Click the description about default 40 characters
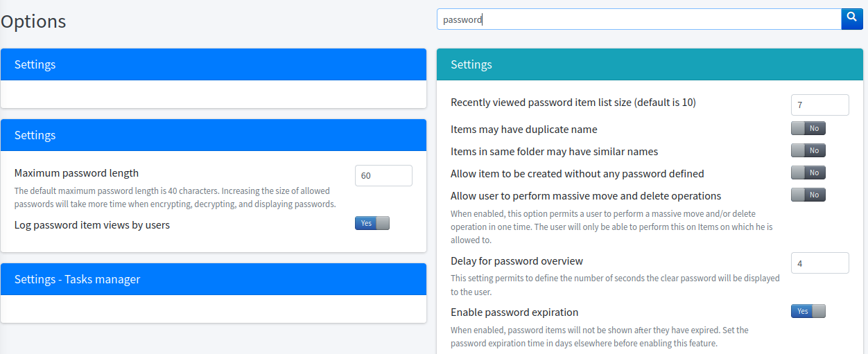This screenshot has height=354, width=868. pyautogui.click(x=175, y=197)
